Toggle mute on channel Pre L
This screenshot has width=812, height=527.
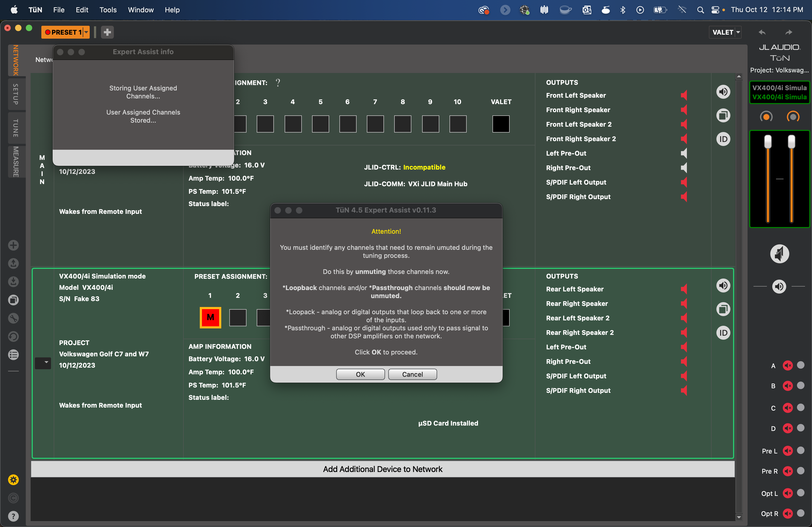coord(788,451)
